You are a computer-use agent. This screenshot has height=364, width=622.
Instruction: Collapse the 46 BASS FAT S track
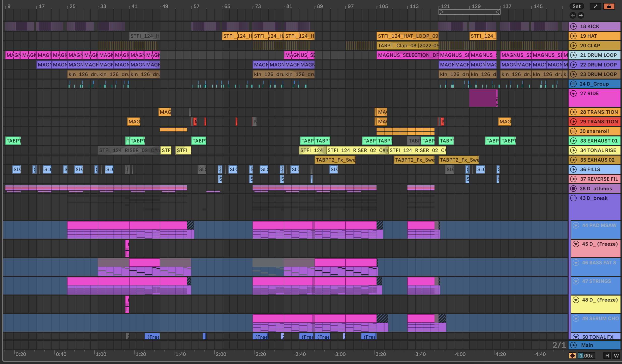click(576, 263)
